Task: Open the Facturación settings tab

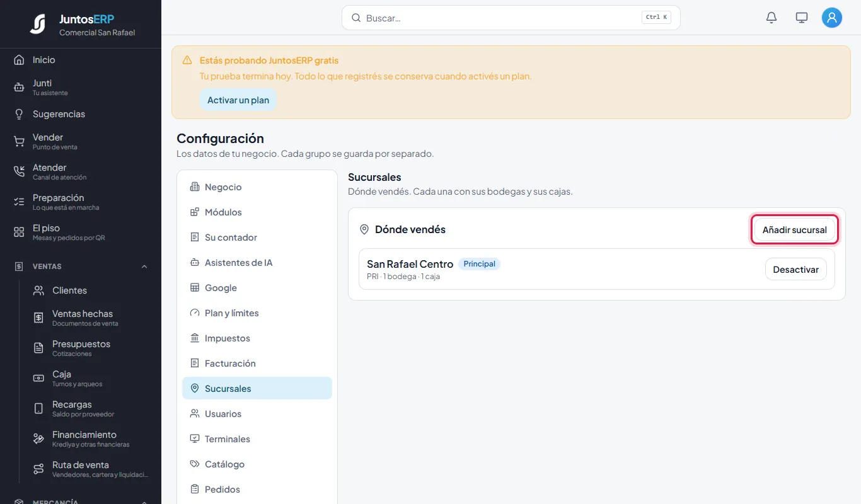Action: tap(257, 364)
